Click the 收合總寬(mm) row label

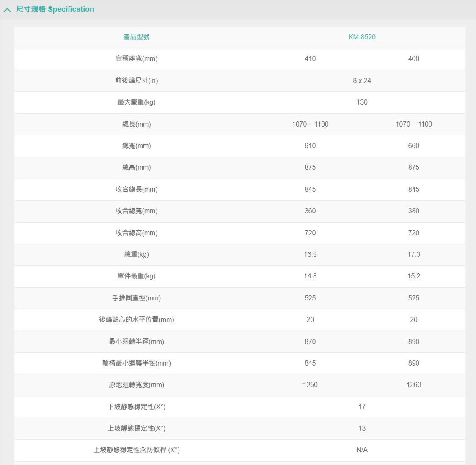click(x=136, y=211)
